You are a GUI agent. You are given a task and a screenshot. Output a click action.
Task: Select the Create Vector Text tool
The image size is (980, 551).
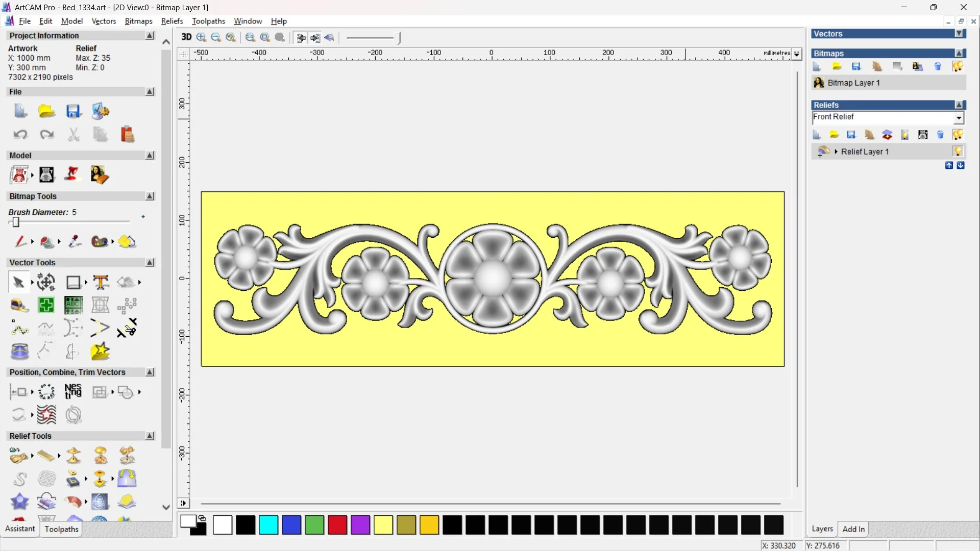click(101, 282)
